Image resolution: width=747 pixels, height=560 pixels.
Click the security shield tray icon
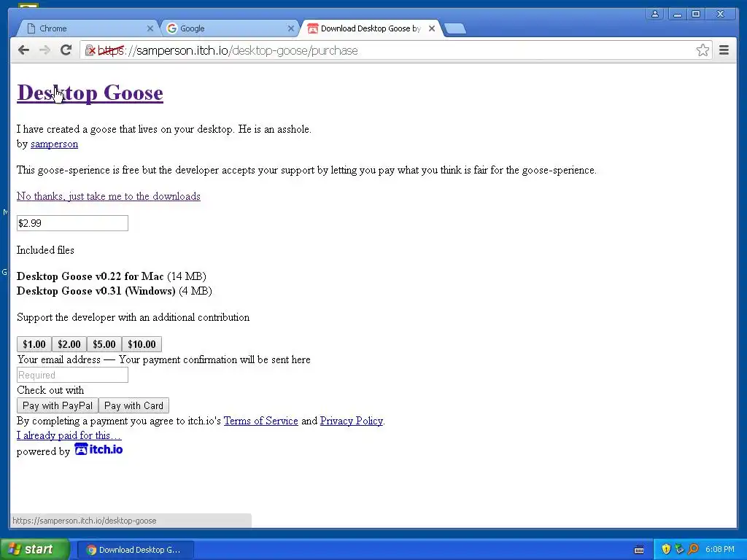(x=666, y=549)
